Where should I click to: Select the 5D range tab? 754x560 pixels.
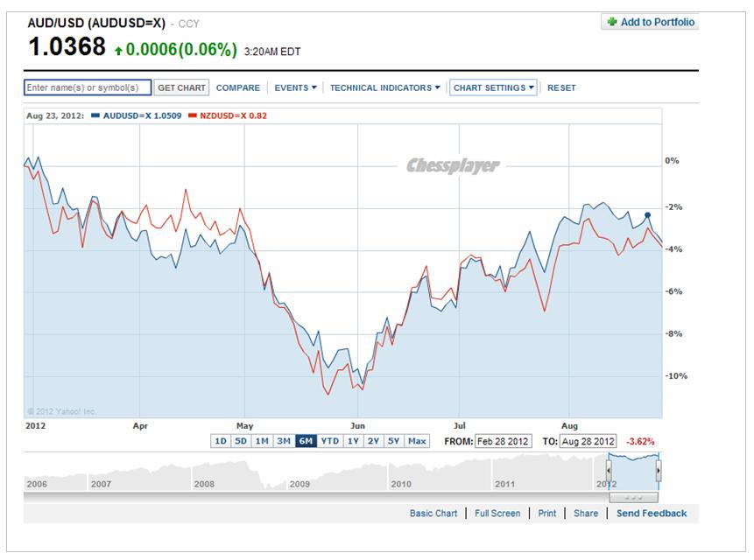(x=241, y=441)
